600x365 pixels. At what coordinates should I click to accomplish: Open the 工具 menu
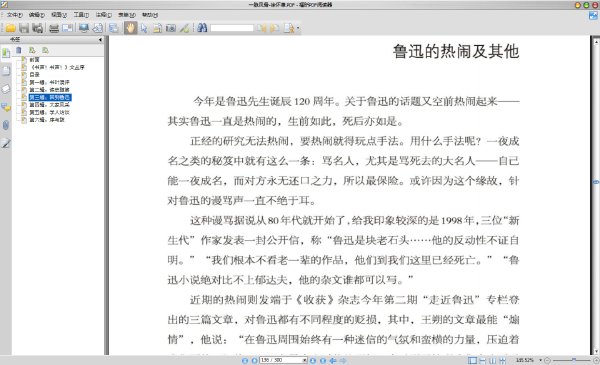pyautogui.click(x=81, y=15)
